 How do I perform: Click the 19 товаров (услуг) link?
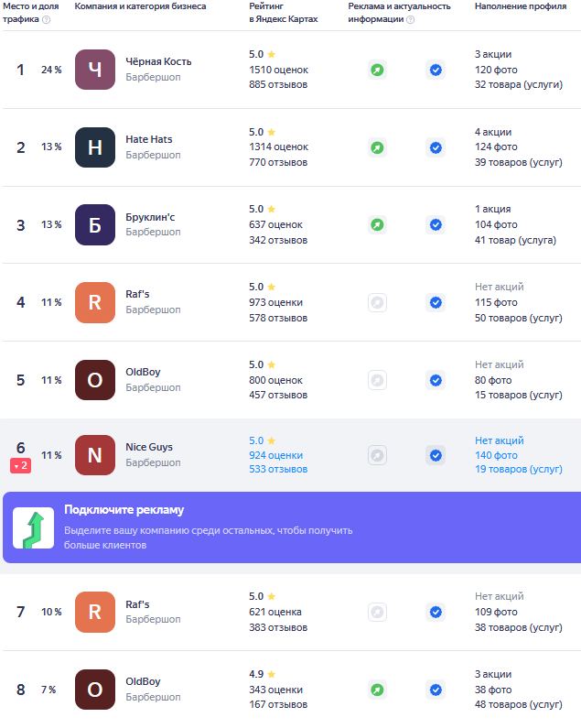click(x=519, y=470)
